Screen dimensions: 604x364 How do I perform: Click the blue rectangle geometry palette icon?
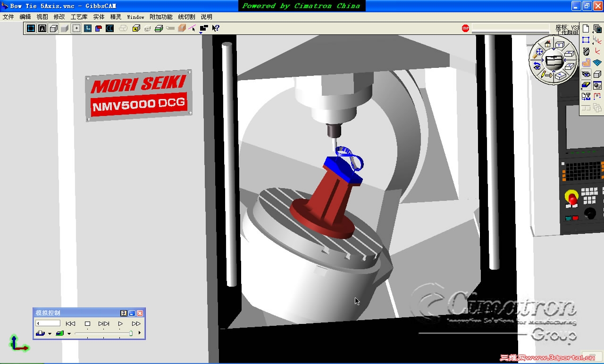586,40
